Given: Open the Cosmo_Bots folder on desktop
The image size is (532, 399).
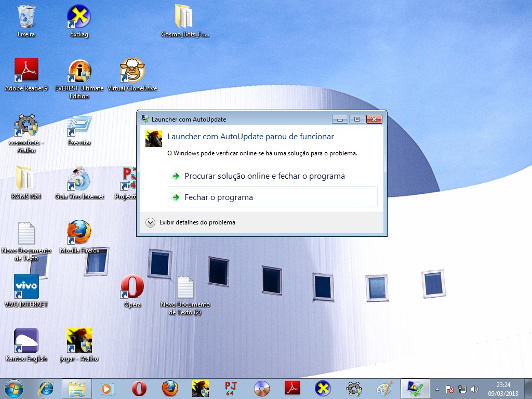Looking at the screenshot, I should coord(184,18).
